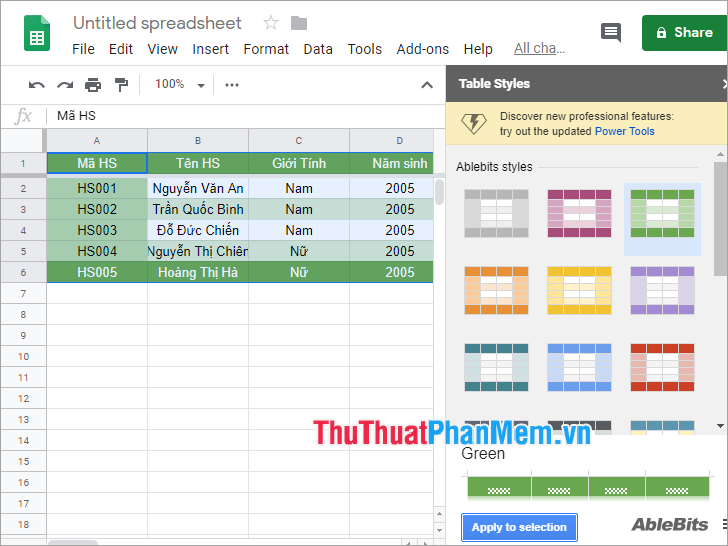The image size is (728, 546).
Task: Activate the paint format tool
Action: pos(121,85)
